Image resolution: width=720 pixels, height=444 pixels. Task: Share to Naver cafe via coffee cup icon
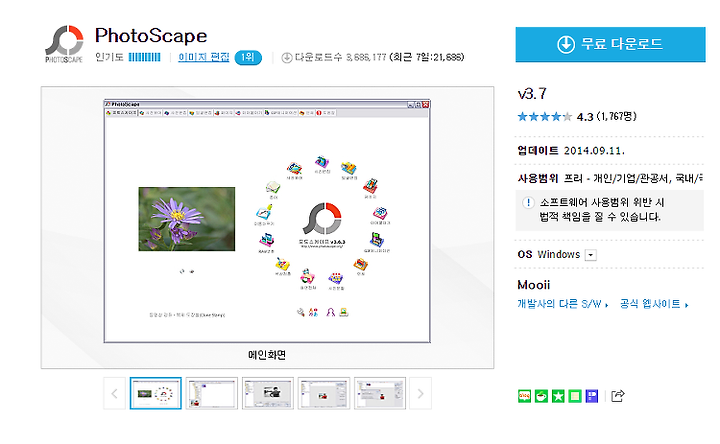coord(541,396)
